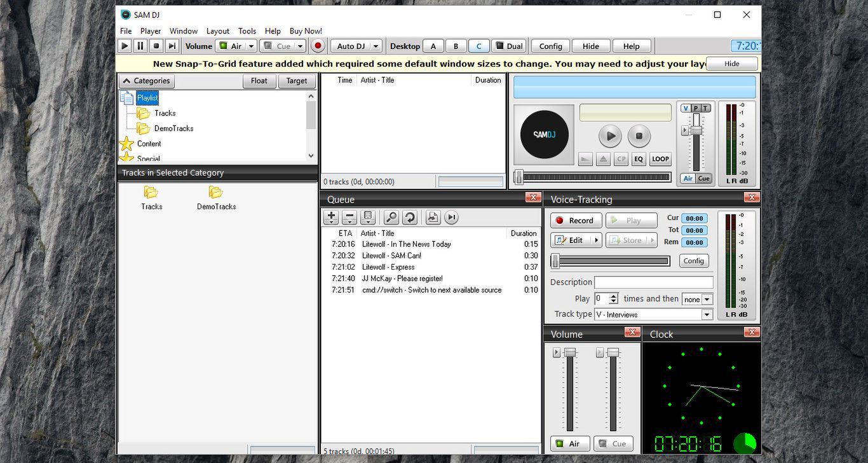Open the Window menu

pos(184,31)
